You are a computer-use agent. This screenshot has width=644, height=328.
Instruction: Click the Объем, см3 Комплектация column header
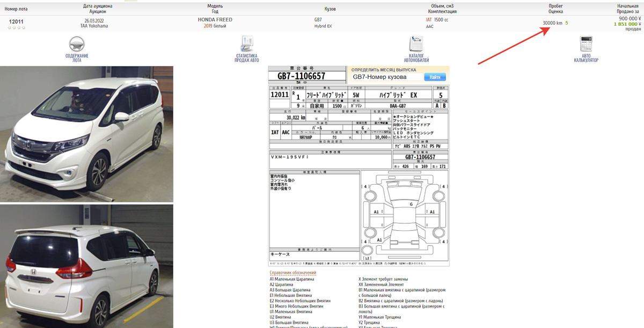click(443, 9)
